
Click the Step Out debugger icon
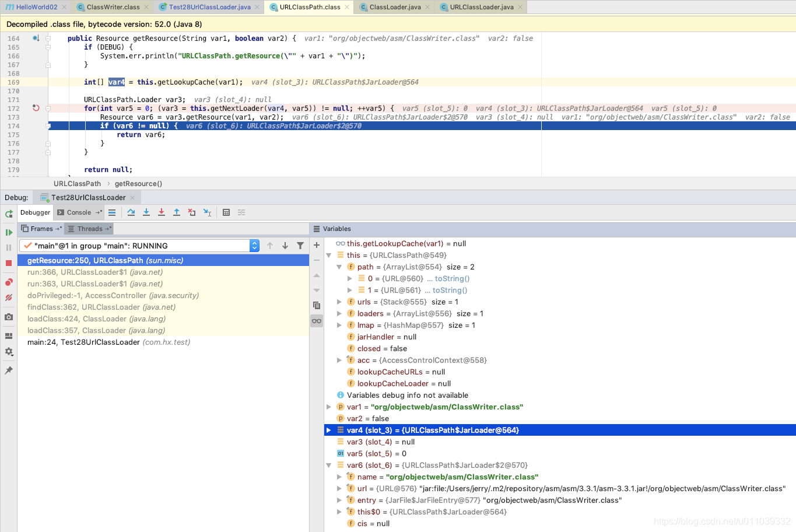pos(177,212)
